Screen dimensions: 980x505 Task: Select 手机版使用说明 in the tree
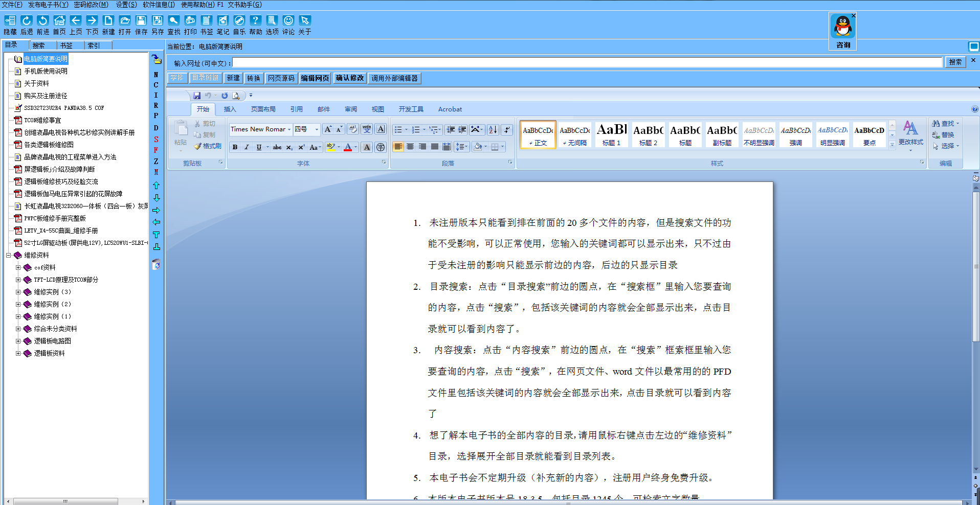46,71
